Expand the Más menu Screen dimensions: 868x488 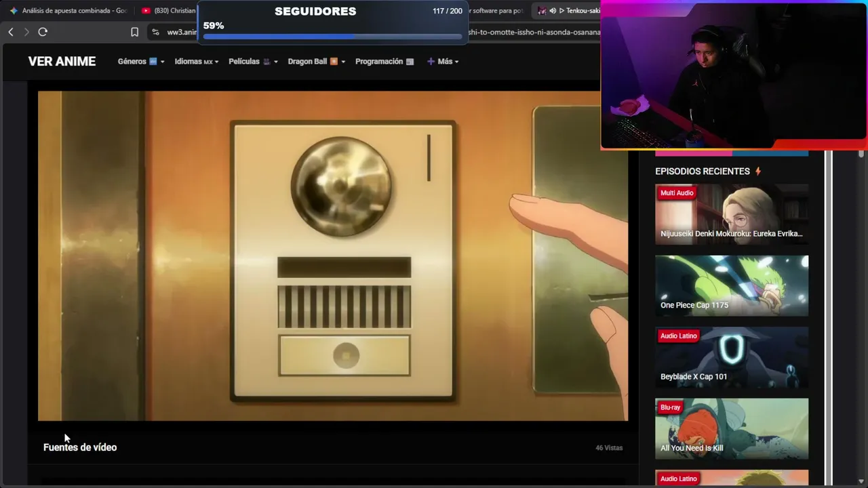click(x=443, y=62)
